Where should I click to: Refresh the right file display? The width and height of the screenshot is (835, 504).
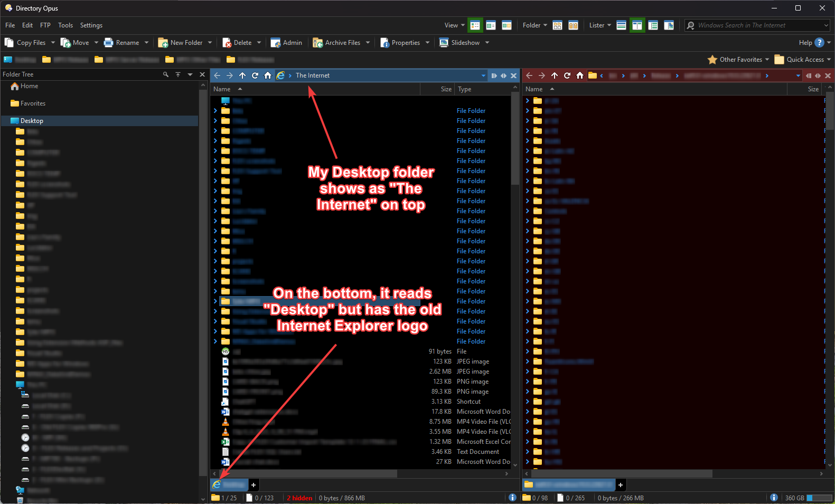point(567,75)
